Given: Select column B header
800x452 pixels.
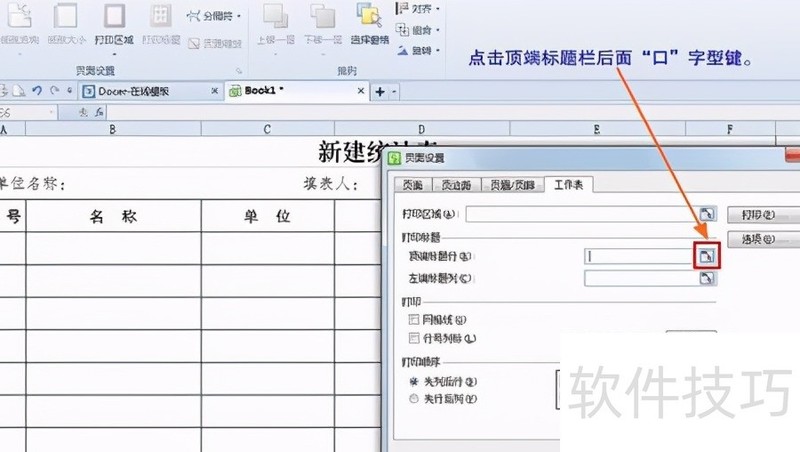Looking at the screenshot, I should coord(113,129).
